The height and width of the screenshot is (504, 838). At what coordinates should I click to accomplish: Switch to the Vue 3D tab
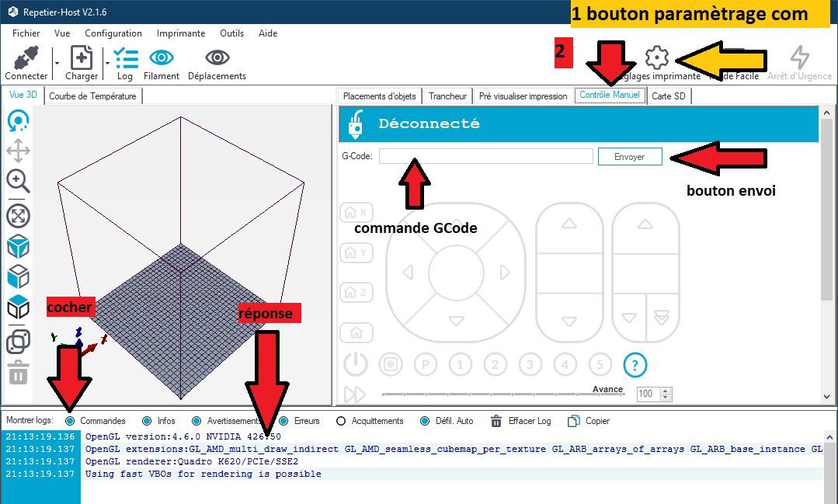(23, 96)
